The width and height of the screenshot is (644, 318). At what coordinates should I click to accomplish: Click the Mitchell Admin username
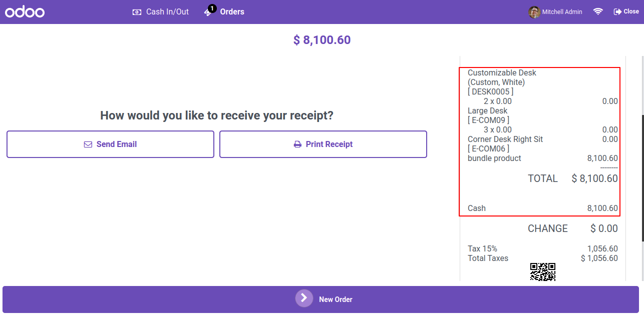pos(562,12)
